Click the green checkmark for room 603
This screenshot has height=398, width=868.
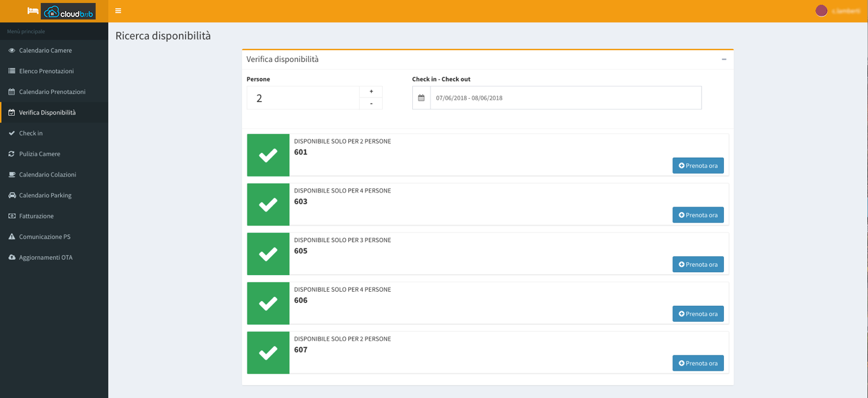click(268, 204)
